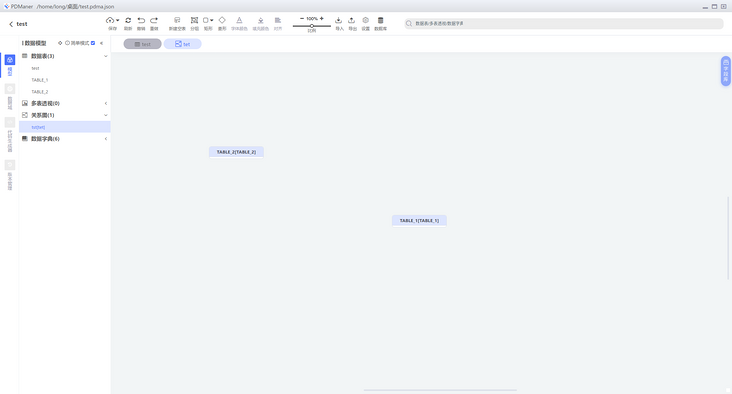Switch to the test table tab
The width and height of the screenshot is (732, 394).
(x=142, y=44)
